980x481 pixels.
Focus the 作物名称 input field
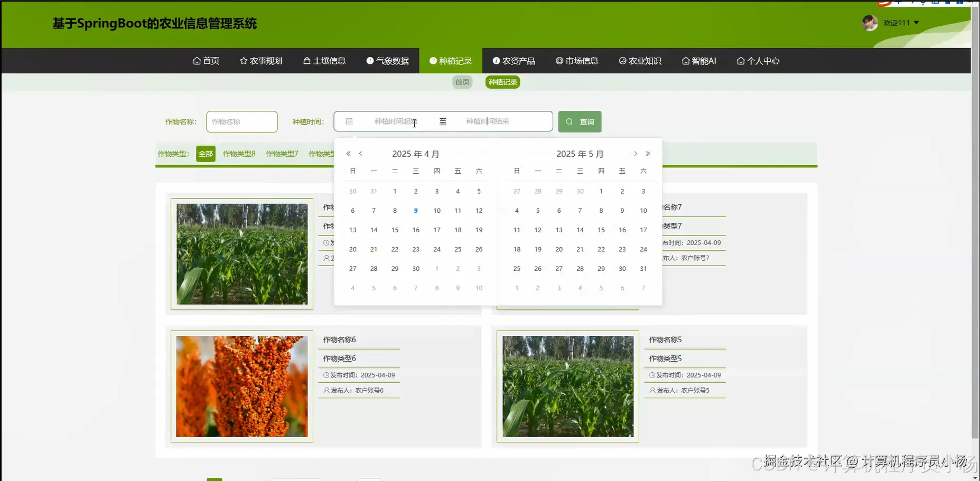click(242, 121)
